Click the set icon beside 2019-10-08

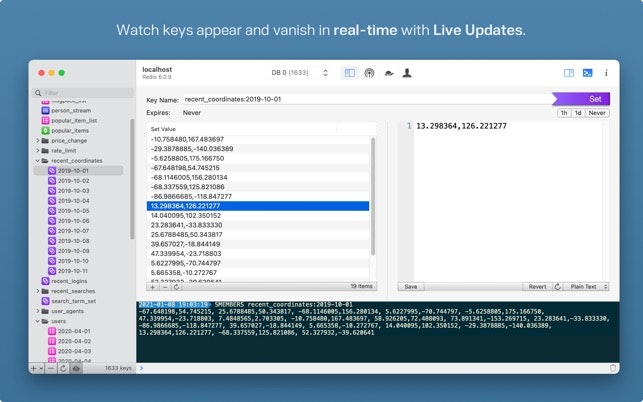52,241
